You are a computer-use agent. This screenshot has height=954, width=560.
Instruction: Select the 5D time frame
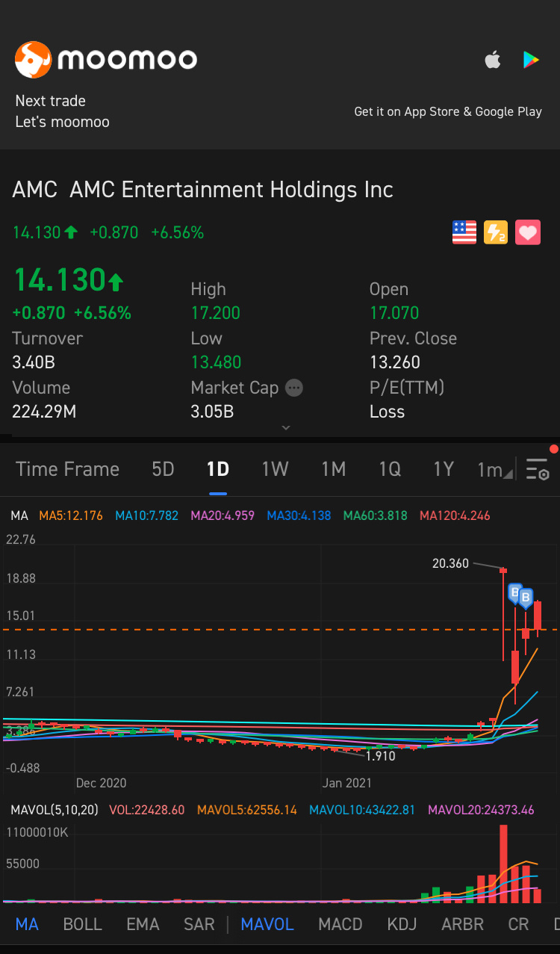point(163,469)
